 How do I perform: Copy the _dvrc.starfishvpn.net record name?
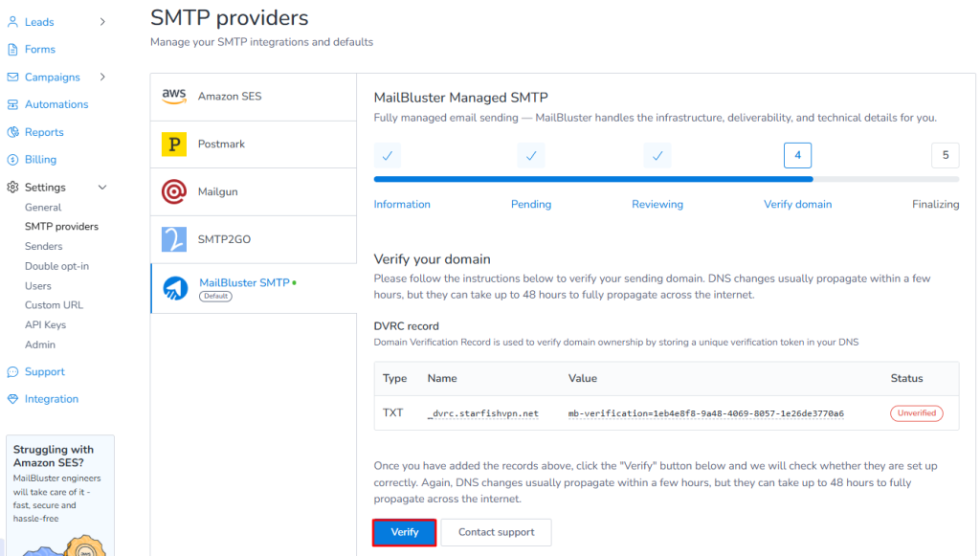(483, 413)
